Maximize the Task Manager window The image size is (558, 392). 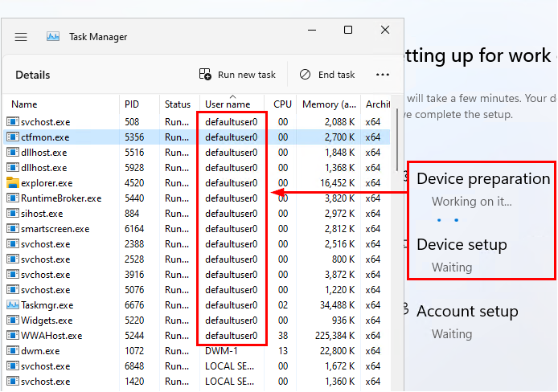tap(348, 31)
